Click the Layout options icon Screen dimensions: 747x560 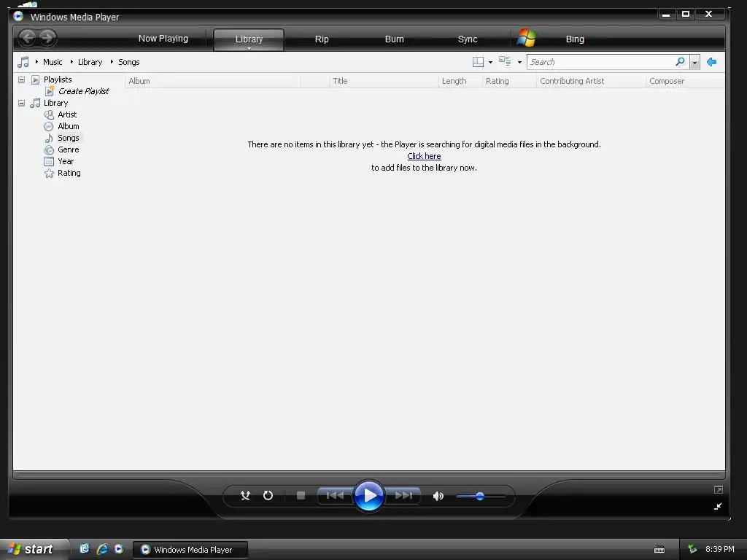(478, 62)
